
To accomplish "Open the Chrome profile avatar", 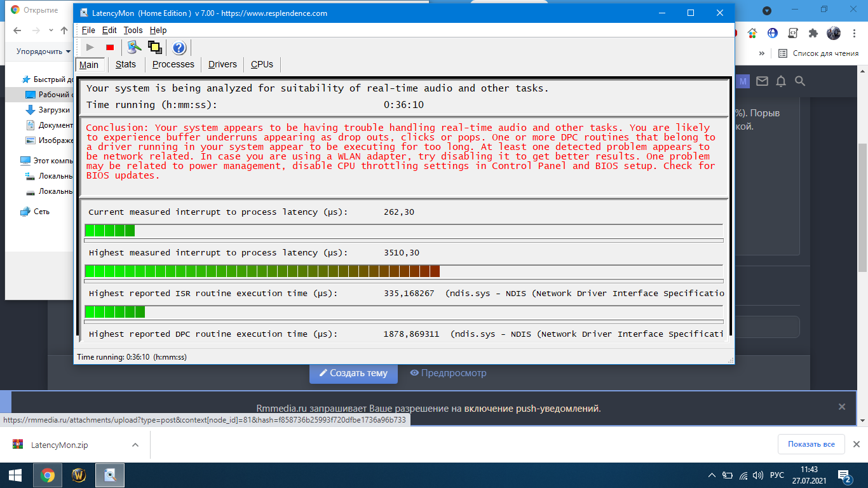I will [x=834, y=33].
